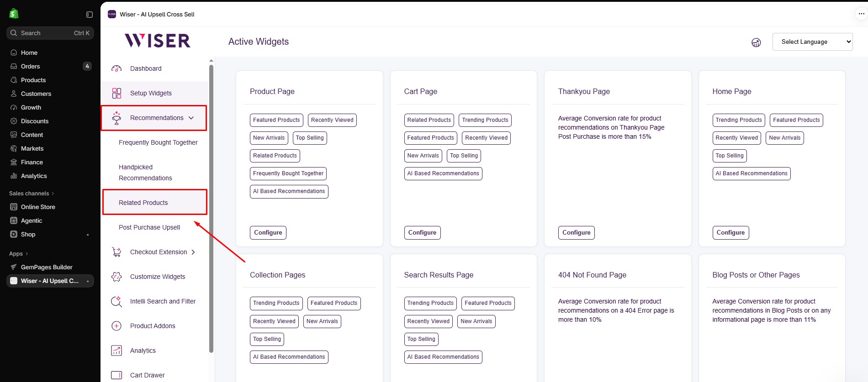Image resolution: width=868 pixels, height=382 pixels.
Task: Expand the Sales channels section
Action: [32, 194]
